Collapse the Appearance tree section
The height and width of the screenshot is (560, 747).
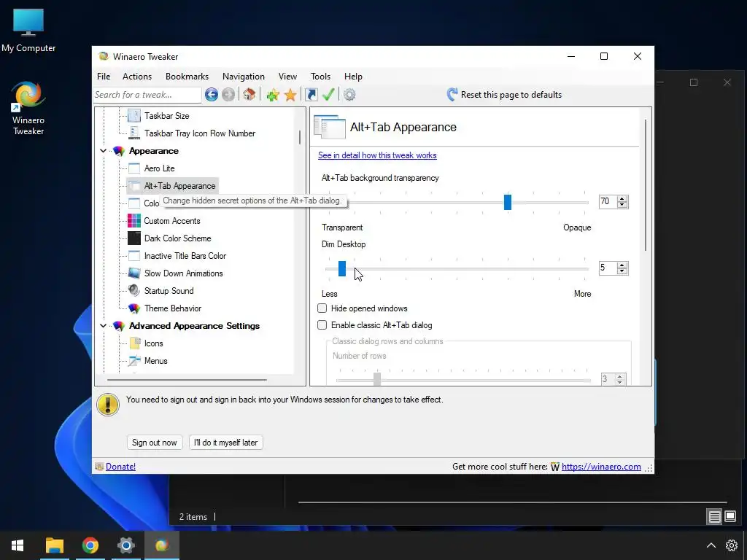(x=104, y=151)
